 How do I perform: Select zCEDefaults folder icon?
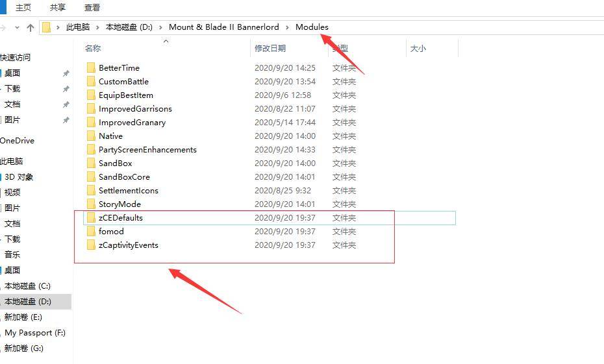coord(91,218)
